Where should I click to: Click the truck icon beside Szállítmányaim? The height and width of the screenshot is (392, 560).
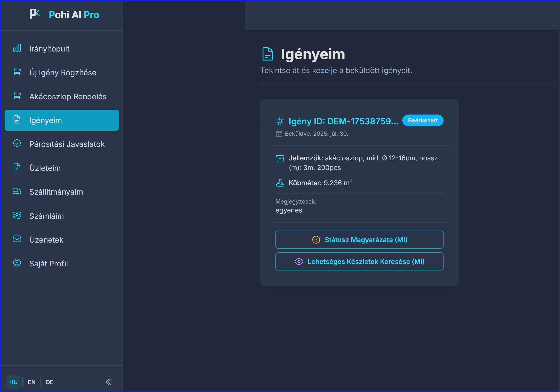[x=17, y=192]
